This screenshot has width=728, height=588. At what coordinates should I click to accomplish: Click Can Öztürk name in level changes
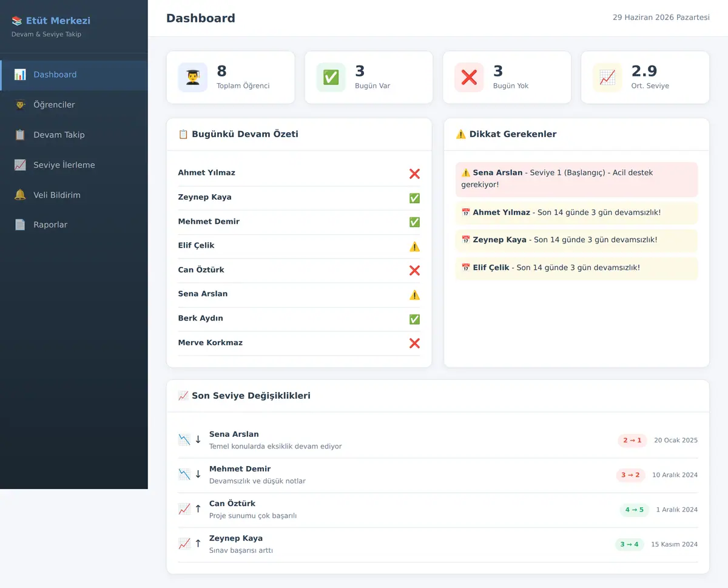pyautogui.click(x=232, y=504)
